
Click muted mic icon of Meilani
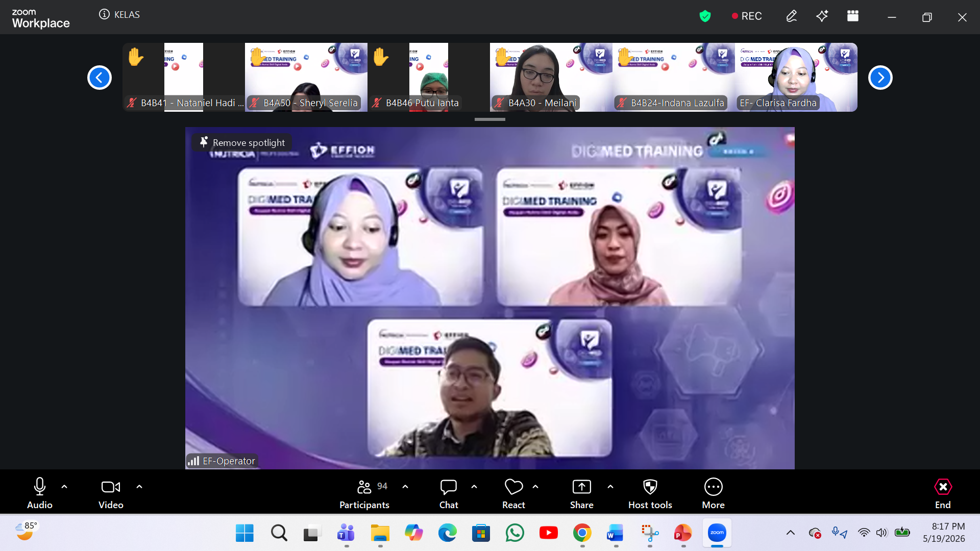[499, 103]
